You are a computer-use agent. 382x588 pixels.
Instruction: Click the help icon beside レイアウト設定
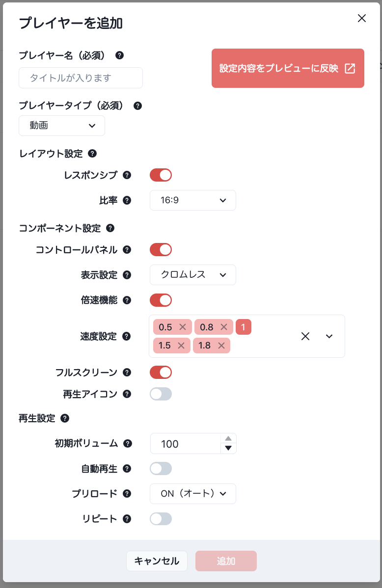(91, 154)
